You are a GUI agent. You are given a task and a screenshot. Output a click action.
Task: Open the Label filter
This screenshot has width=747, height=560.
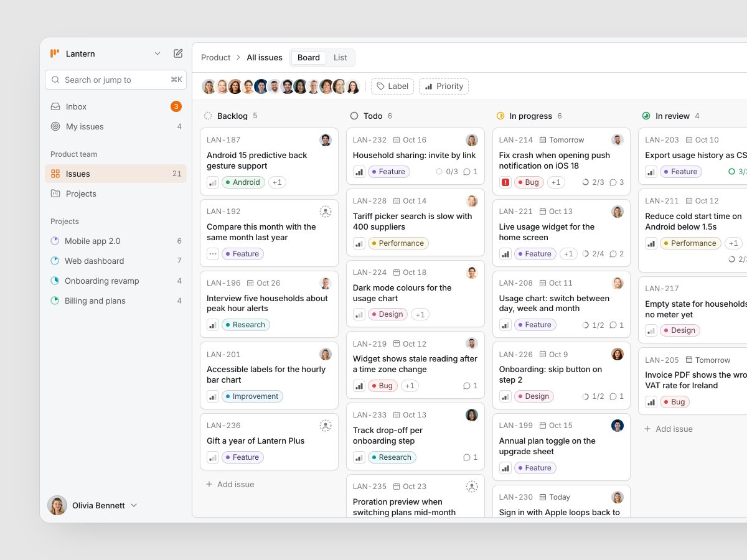pyautogui.click(x=392, y=86)
